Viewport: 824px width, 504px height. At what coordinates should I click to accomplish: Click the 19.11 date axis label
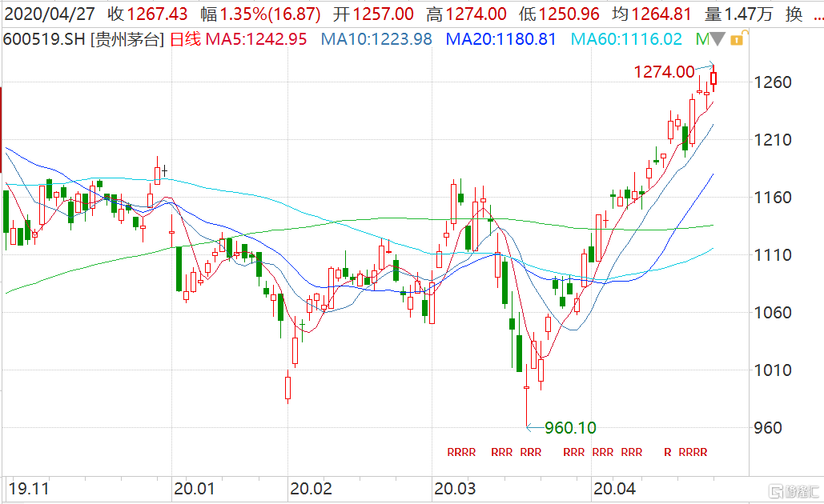(28, 489)
